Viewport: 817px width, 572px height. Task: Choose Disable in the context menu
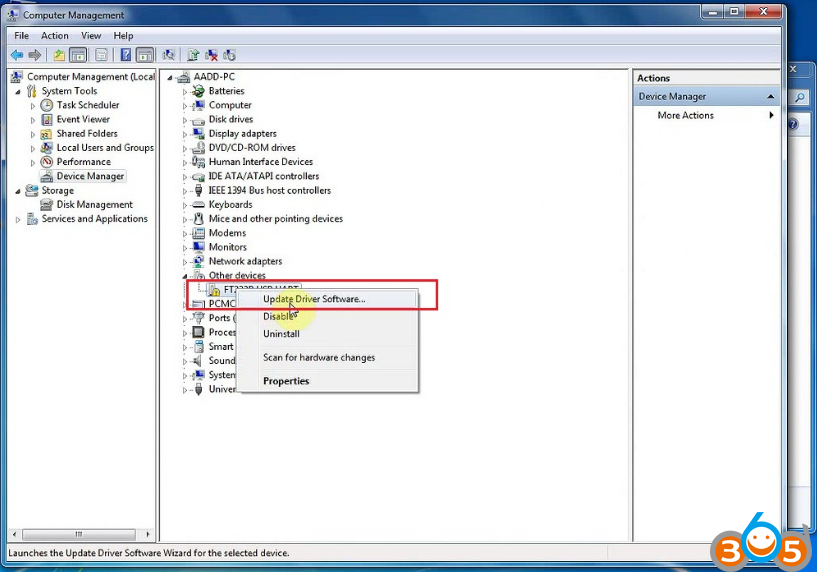[x=328, y=316]
